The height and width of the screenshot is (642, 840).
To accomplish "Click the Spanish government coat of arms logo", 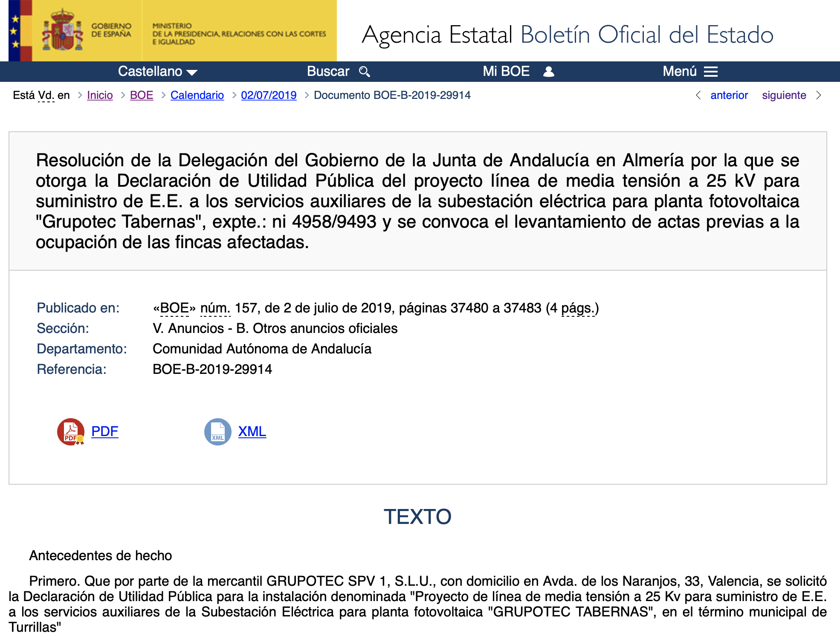I will coord(62,30).
